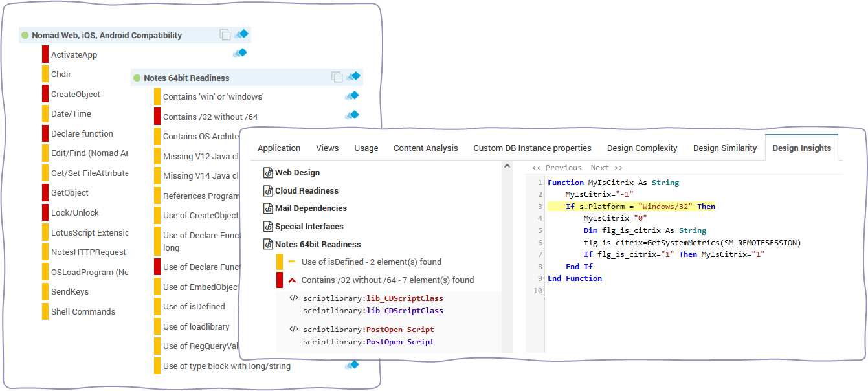This screenshot has width=868, height=391.
Task: Select the SendKeys row
Action: coord(70,292)
